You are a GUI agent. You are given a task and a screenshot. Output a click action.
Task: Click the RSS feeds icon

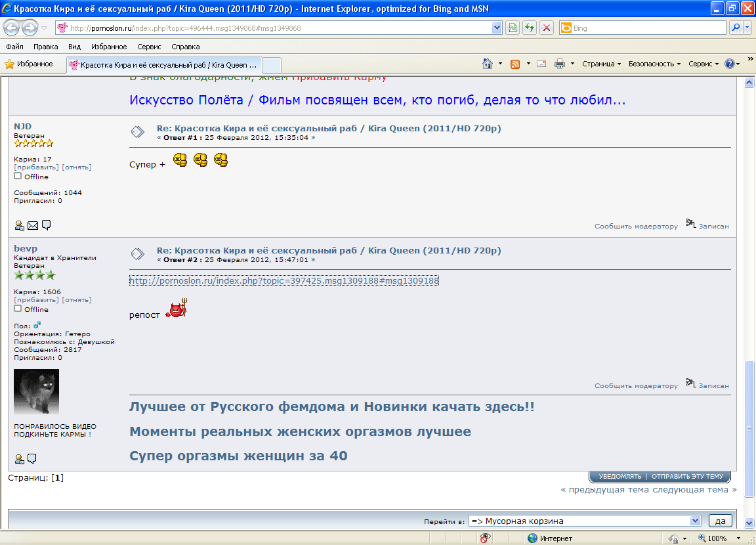point(515,64)
